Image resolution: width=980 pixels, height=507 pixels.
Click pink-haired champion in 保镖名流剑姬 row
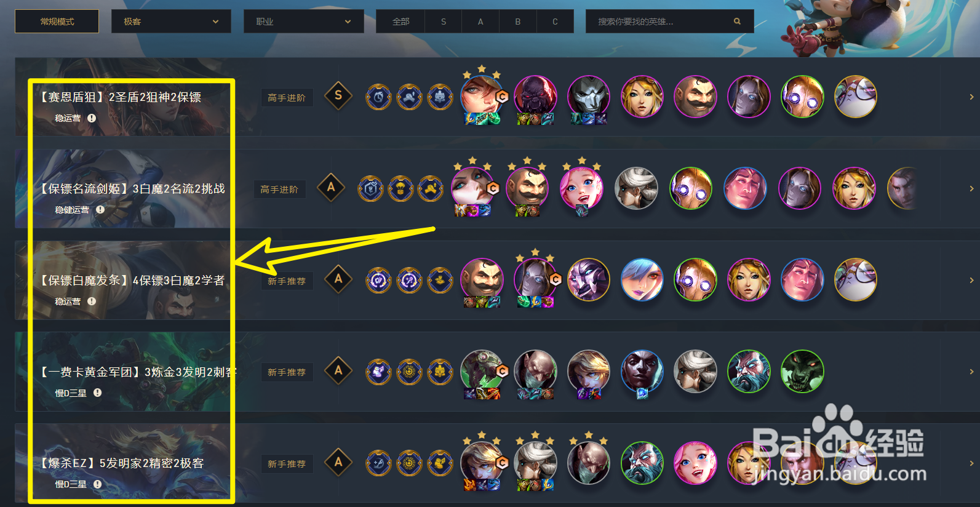[581, 188]
